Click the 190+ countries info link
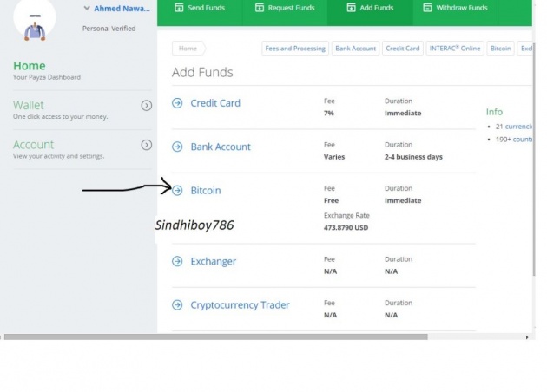 point(513,140)
